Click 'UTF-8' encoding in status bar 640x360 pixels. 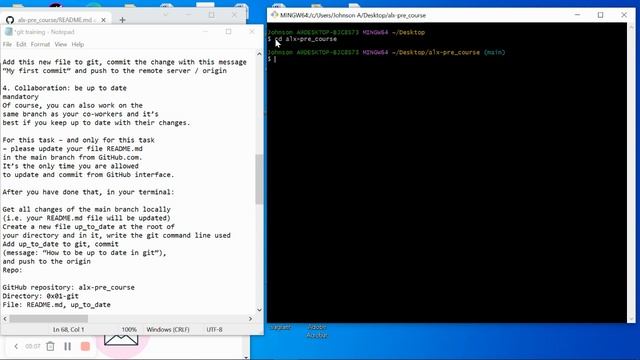(x=214, y=329)
